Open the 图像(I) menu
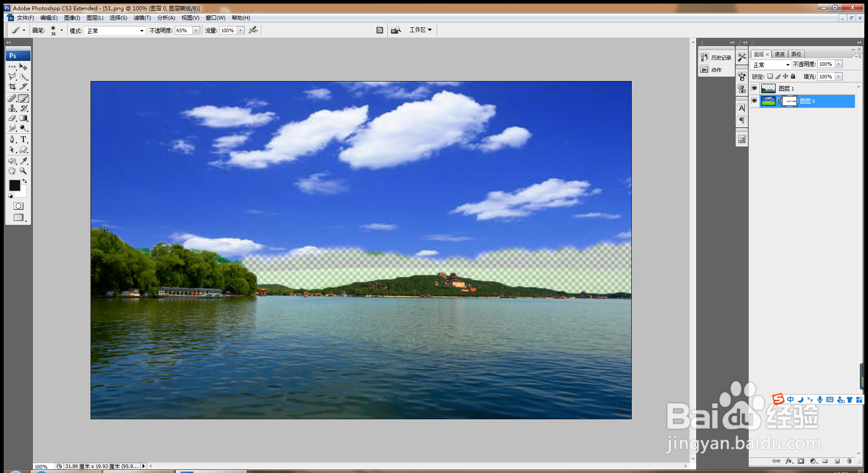 (x=72, y=18)
